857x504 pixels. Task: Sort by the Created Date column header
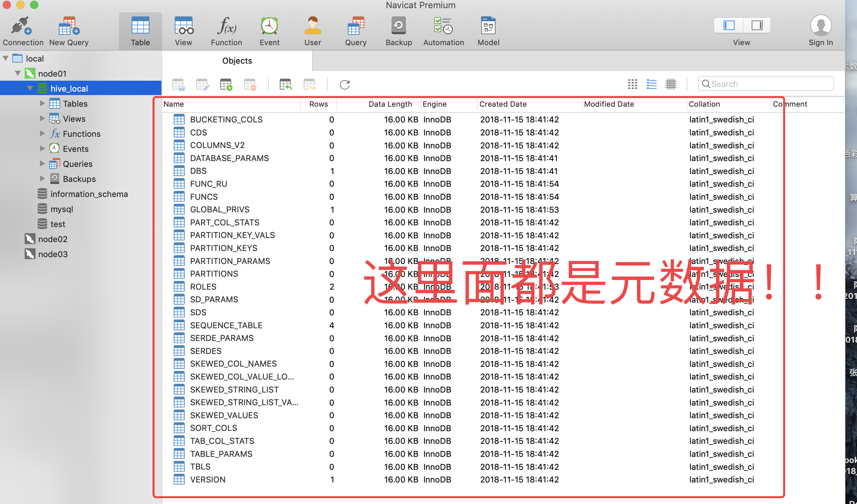503,104
